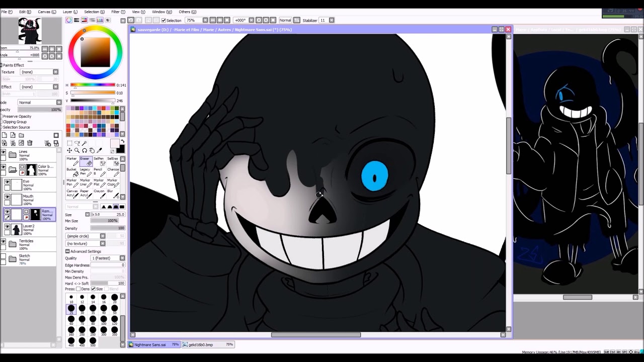Select the eyedropper color picker tool
The height and width of the screenshot is (362, 644).
click(99, 151)
